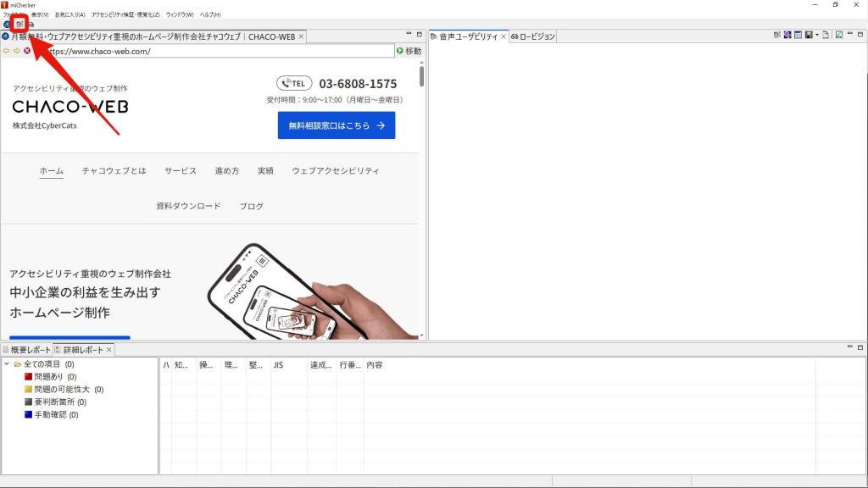Viewport: 868px width, 488px height.
Task: Collapse the 全ての項目 tree node
Action: click(7, 364)
